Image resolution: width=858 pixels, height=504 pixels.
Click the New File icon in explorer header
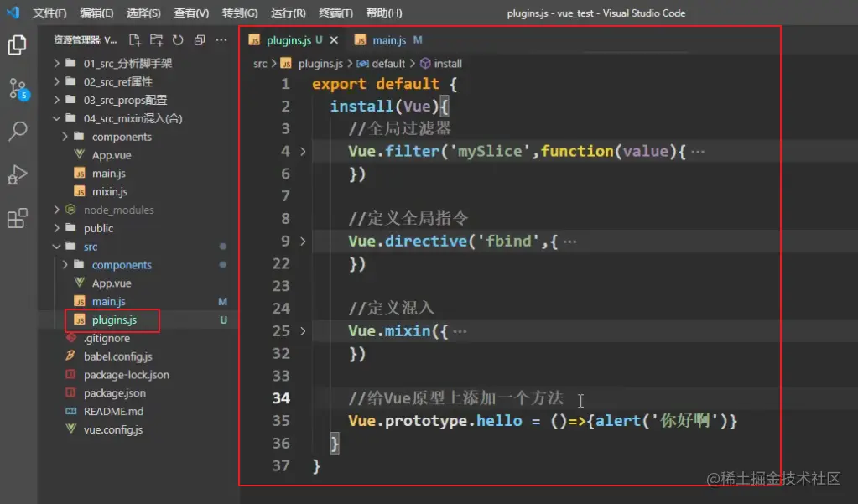point(134,40)
